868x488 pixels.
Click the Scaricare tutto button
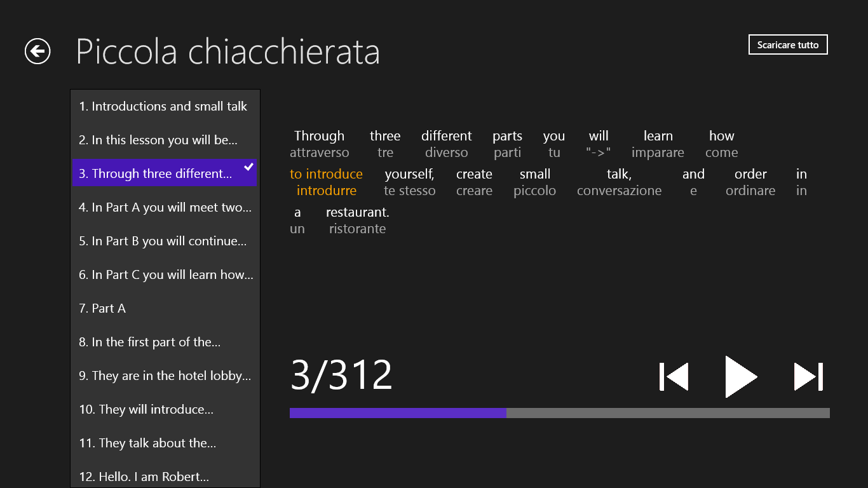point(788,45)
